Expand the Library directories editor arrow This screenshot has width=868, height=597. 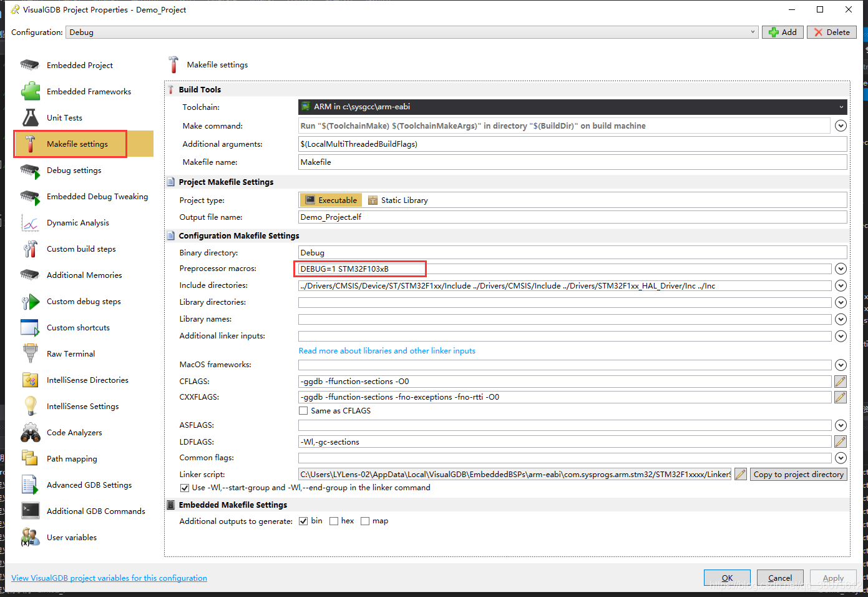pyautogui.click(x=841, y=303)
